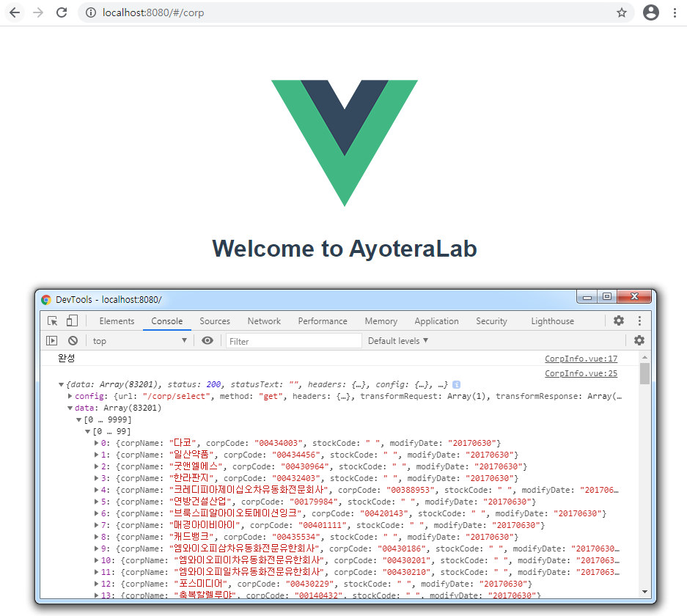Click the console Filter field

(x=293, y=341)
